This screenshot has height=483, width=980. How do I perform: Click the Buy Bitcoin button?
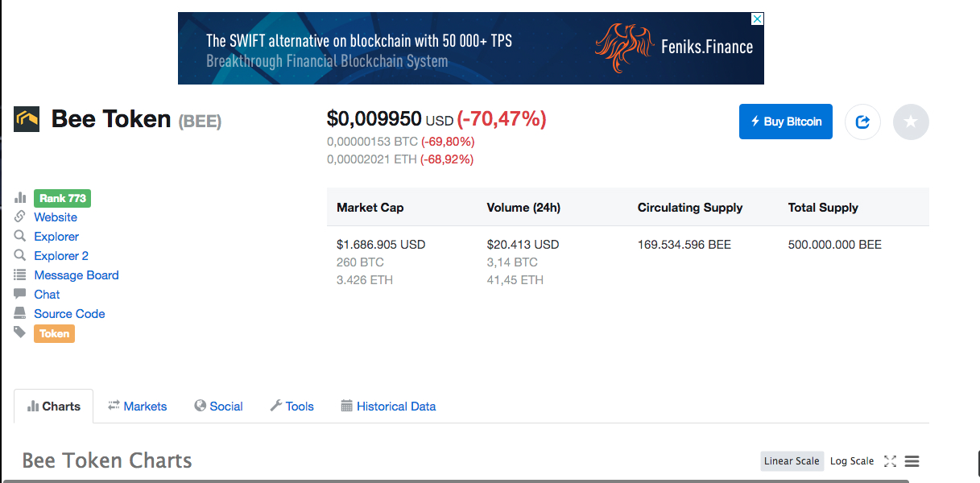[x=786, y=122]
